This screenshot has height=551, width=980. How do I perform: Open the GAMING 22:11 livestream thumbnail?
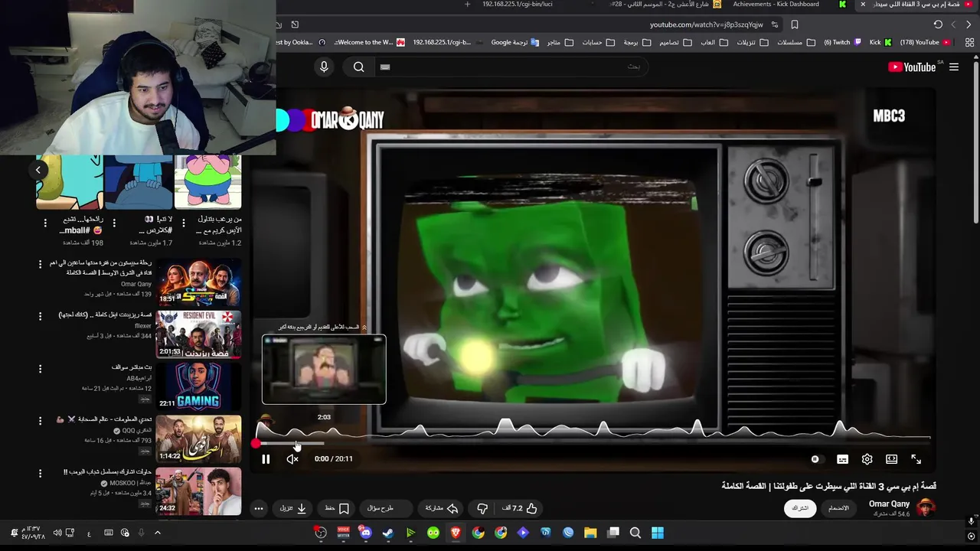(x=199, y=386)
